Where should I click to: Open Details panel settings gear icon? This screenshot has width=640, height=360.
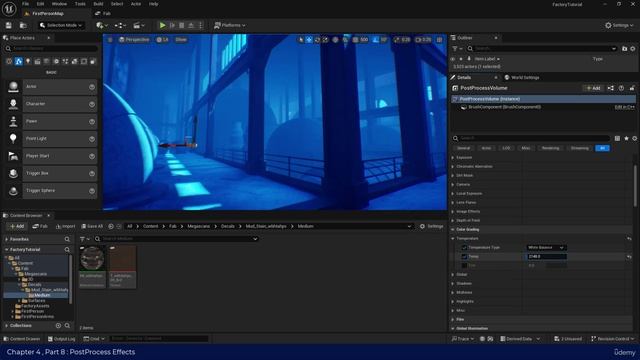click(634, 138)
